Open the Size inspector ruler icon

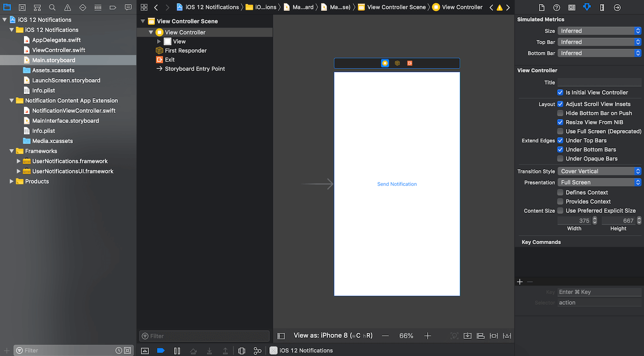pos(602,8)
